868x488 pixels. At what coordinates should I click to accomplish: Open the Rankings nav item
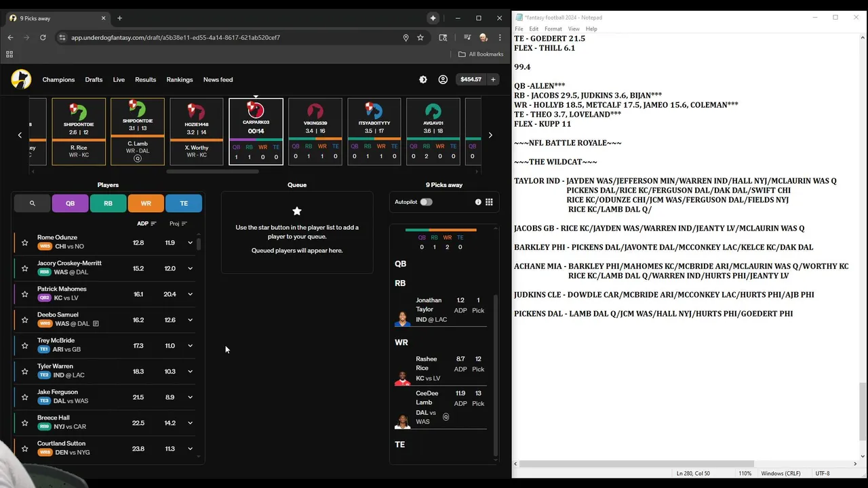point(180,79)
